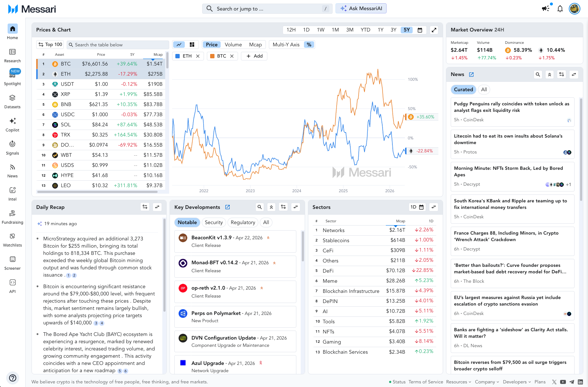Focus the Search the table below field
This screenshot has width=588, height=387.
[118, 45]
